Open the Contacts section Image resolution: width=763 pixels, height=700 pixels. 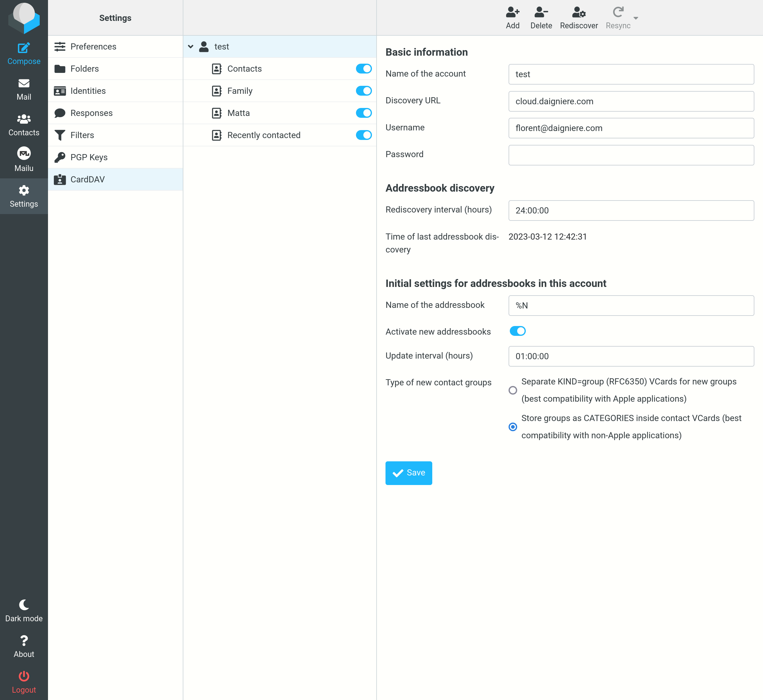tap(24, 124)
